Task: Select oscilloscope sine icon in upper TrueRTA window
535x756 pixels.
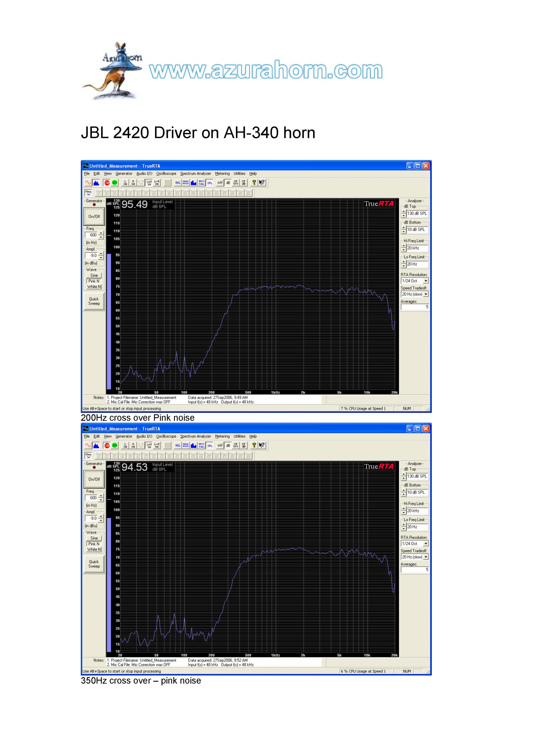Action: click(88, 183)
